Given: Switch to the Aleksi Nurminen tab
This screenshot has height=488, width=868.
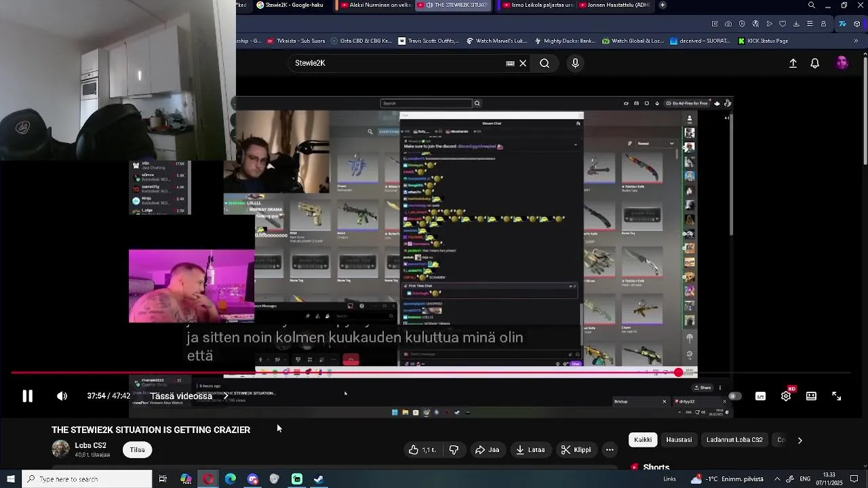Looking at the screenshot, I should [376, 5].
